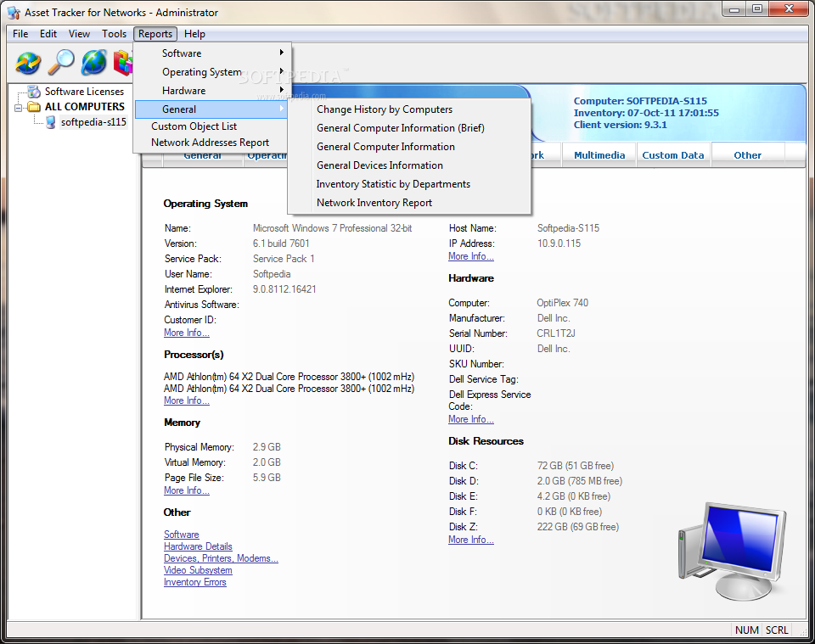Image resolution: width=815 pixels, height=644 pixels.
Task: Close the Reports menu
Action: (x=155, y=34)
